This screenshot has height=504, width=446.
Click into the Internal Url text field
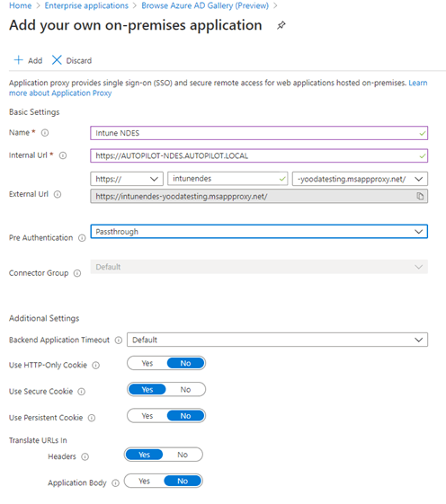(259, 156)
